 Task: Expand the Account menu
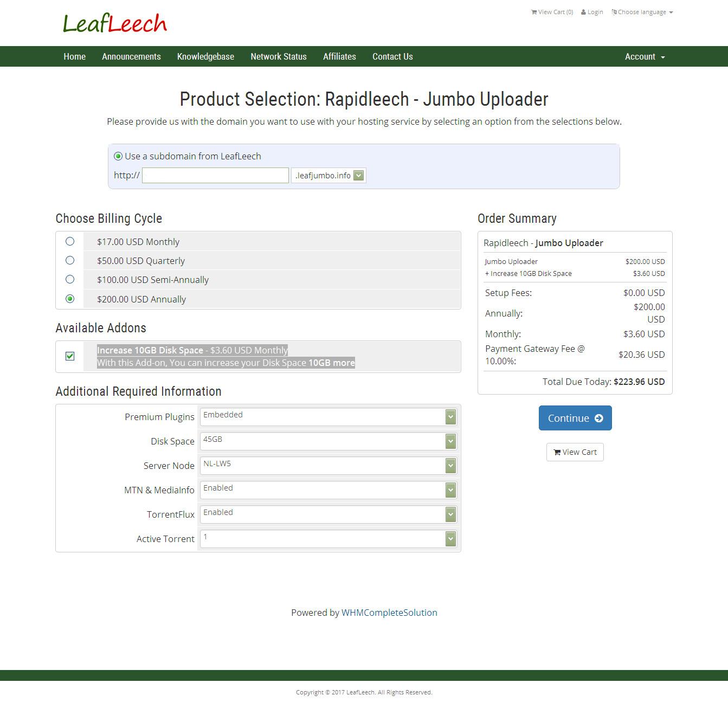click(645, 56)
